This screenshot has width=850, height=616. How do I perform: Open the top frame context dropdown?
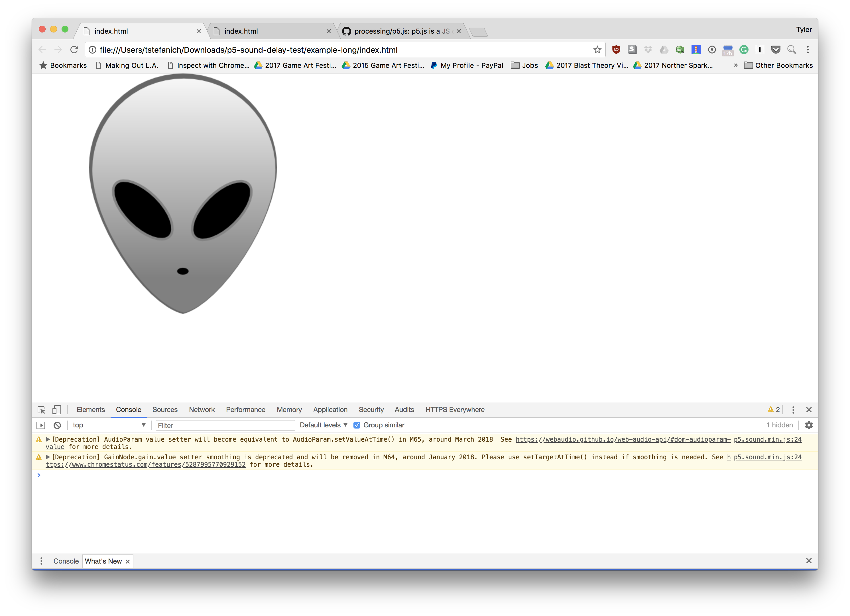pos(109,425)
